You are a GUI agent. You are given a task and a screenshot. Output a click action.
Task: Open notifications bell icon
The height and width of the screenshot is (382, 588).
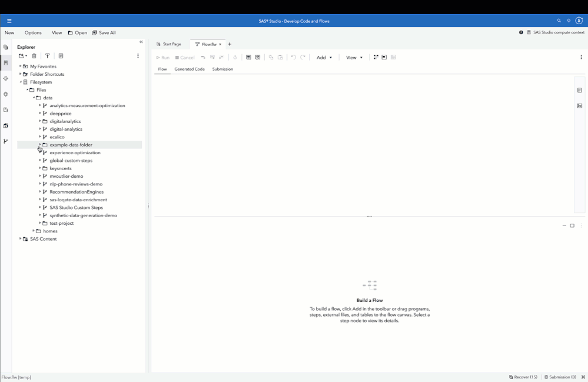pyautogui.click(x=569, y=21)
